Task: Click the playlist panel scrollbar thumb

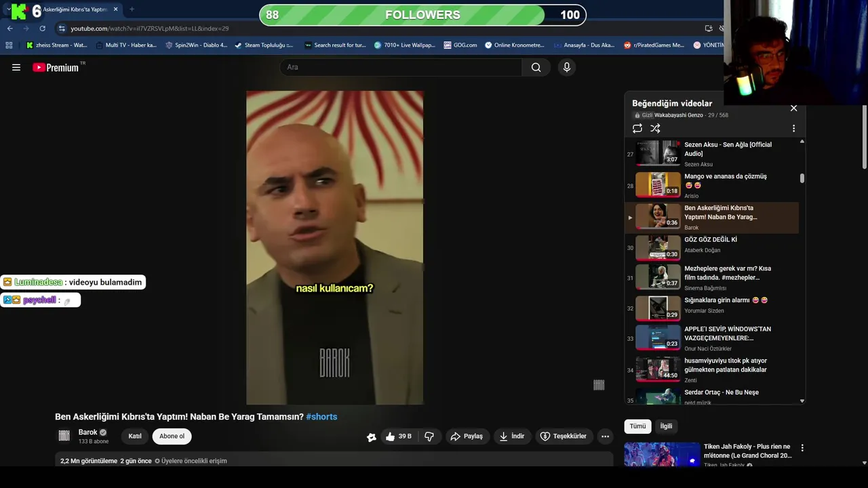Action: pyautogui.click(x=802, y=178)
